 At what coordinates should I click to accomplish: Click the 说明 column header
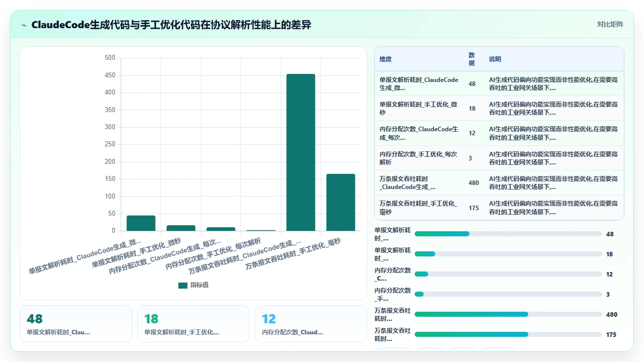click(495, 59)
